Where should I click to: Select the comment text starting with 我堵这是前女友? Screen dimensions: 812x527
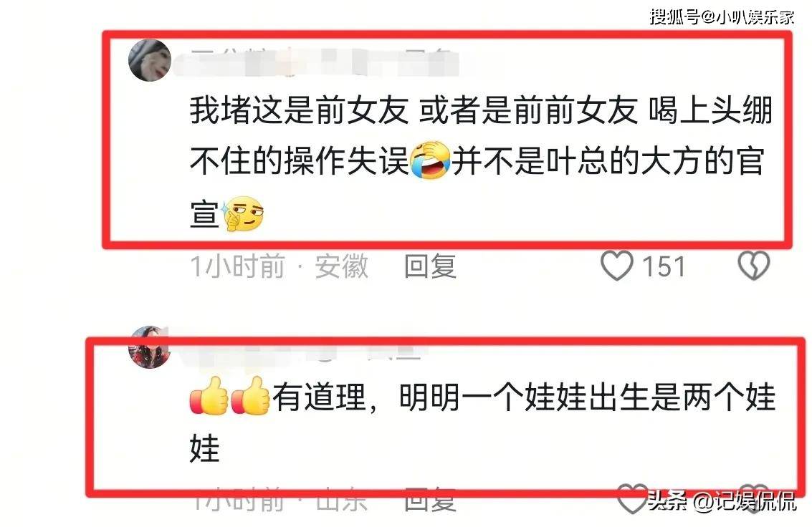pyautogui.click(x=481, y=162)
